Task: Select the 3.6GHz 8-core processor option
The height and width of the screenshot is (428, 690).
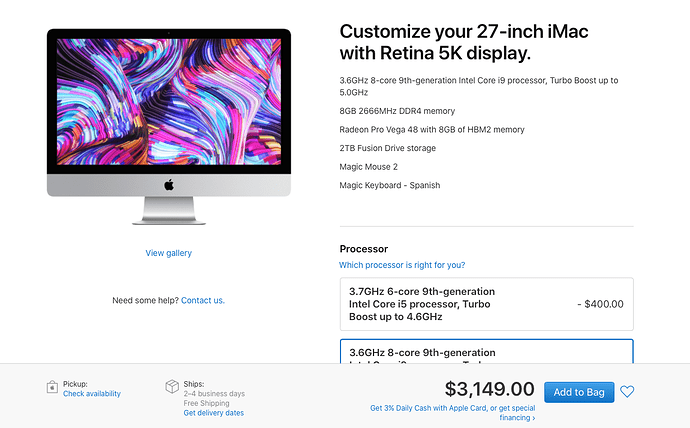Action: [487, 351]
